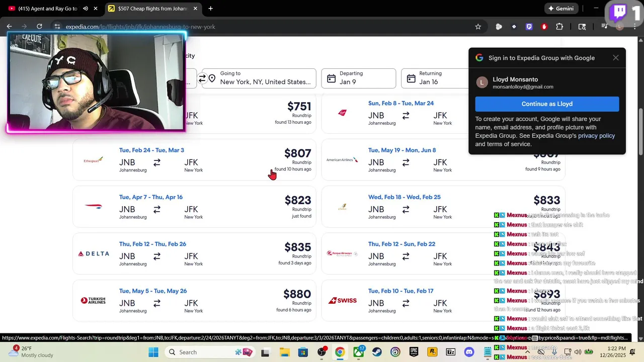Image resolution: width=644 pixels, height=362 pixels.
Task: Reload the Expedia page
Action: pos(39,27)
